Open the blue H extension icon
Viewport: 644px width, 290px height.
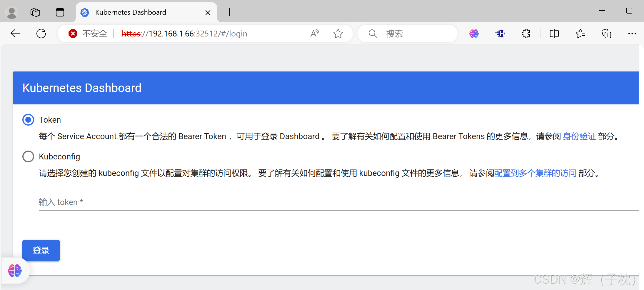click(500, 34)
